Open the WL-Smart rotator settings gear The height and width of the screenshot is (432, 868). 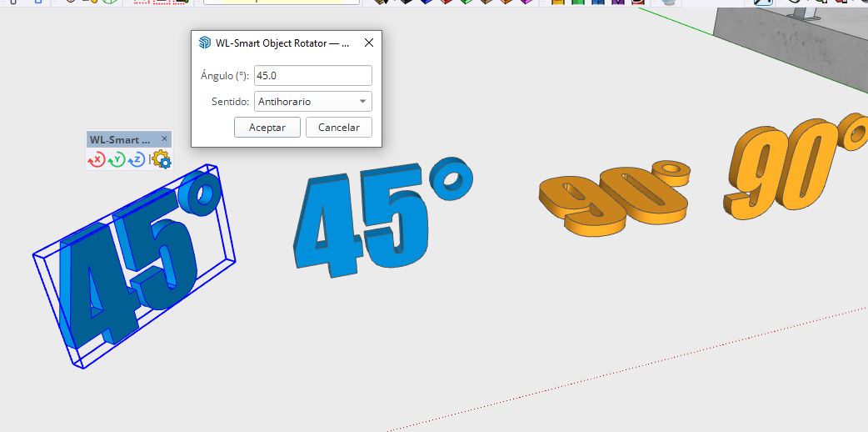click(x=161, y=160)
